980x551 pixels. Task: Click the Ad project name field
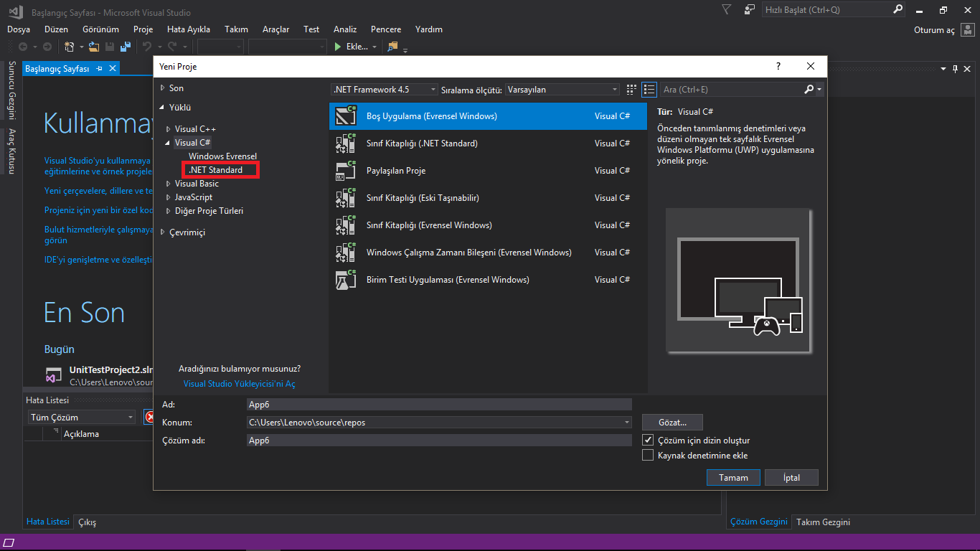439,404
